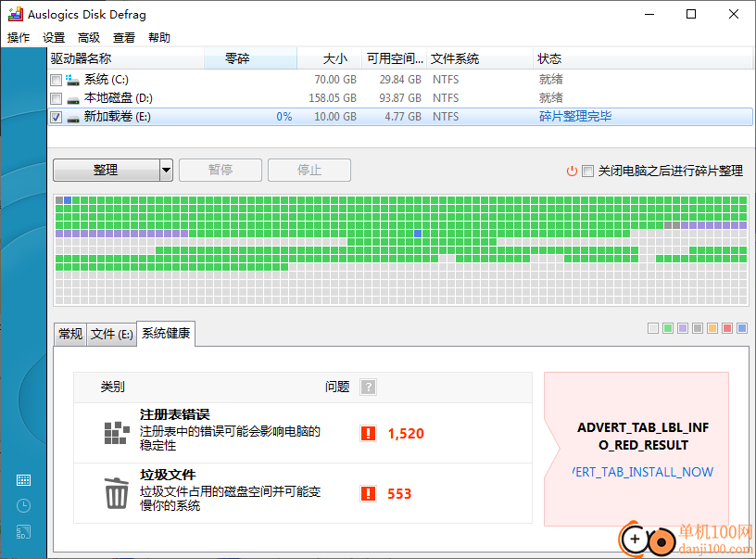Click the blue legend color swatch
Viewport: 756px width, 559px height.
tap(742, 328)
